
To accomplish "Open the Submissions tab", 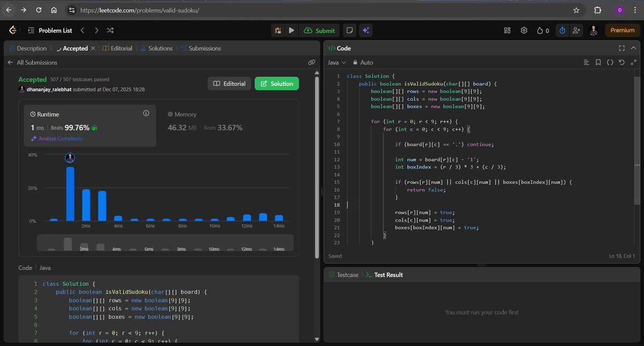I will click(x=201, y=48).
